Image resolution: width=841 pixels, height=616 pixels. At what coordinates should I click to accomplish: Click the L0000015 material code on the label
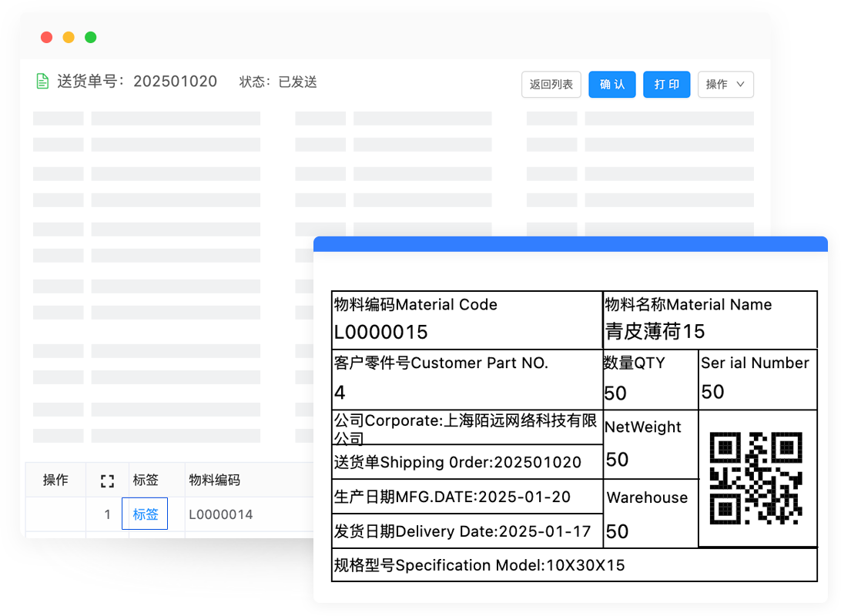(380, 332)
